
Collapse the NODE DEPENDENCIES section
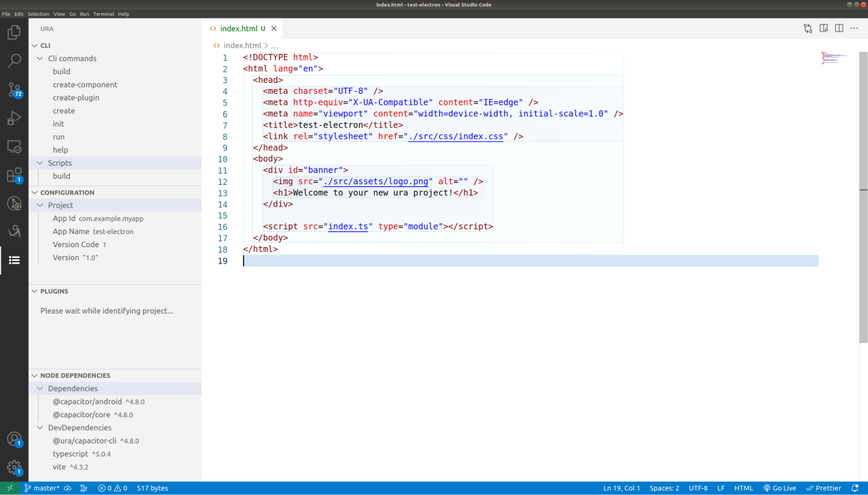coord(115,375)
